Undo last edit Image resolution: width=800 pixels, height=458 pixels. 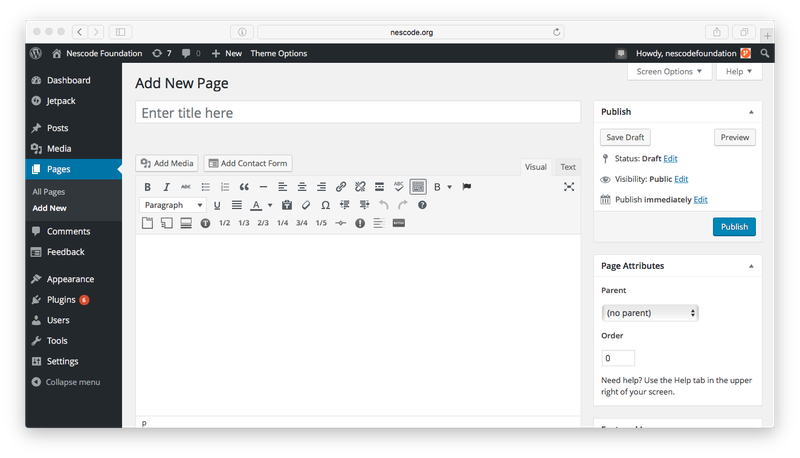pyautogui.click(x=384, y=205)
